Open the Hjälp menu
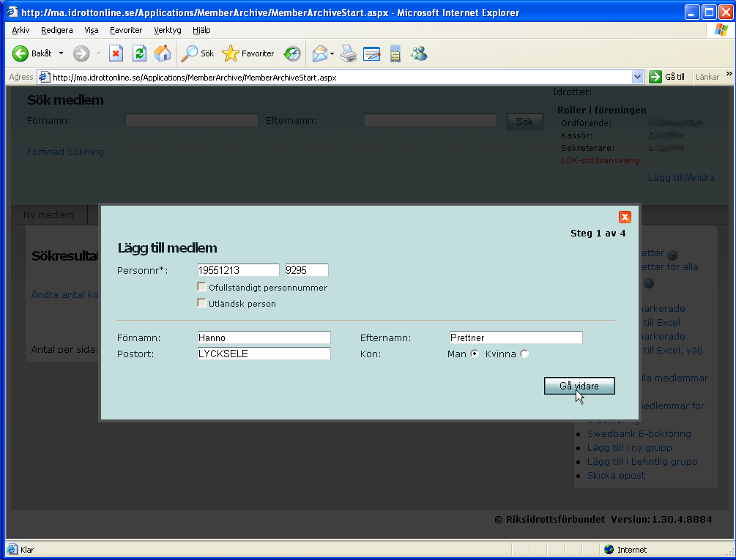Image resolution: width=736 pixels, height=560 pixels. point(201,30)
